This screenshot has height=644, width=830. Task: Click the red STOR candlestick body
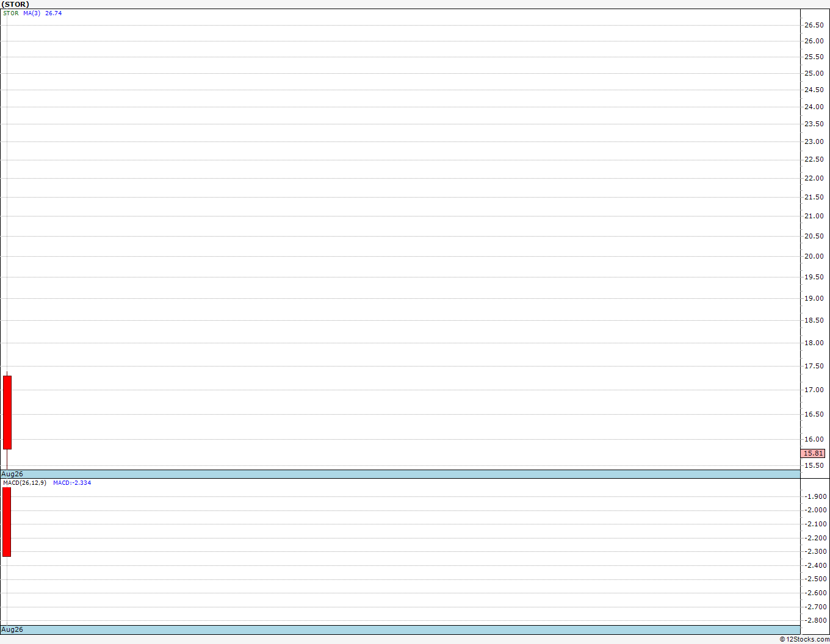tap(7, 412)
